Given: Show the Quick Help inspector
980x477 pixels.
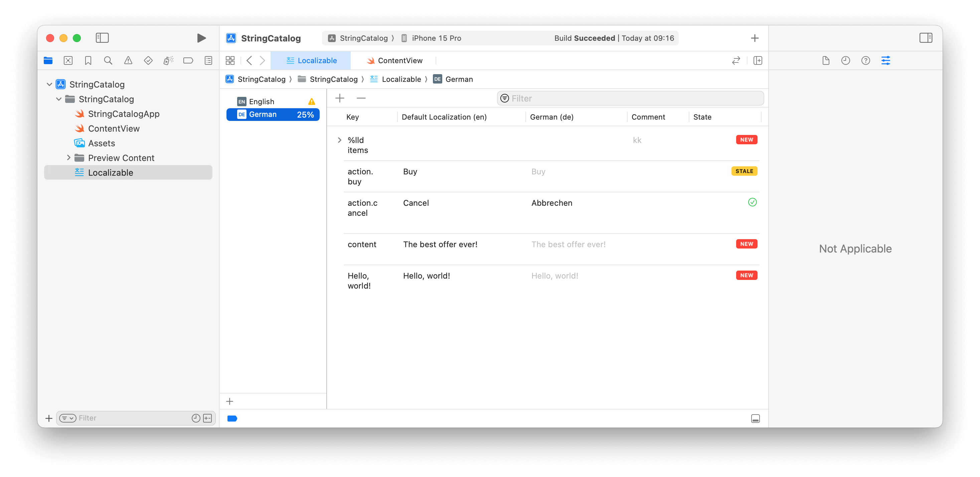Looking at the screenshot, I should 866,60.
